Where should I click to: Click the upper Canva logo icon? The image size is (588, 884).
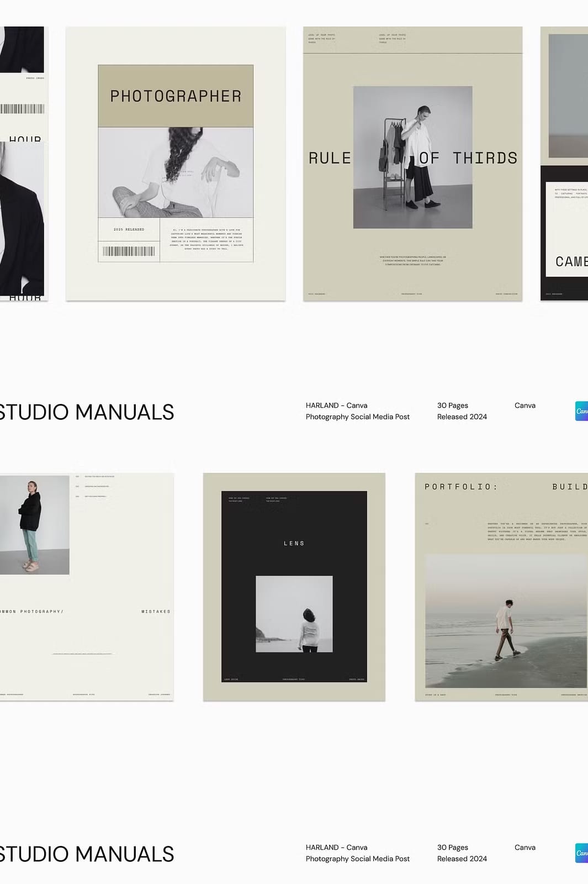point(581,411)
